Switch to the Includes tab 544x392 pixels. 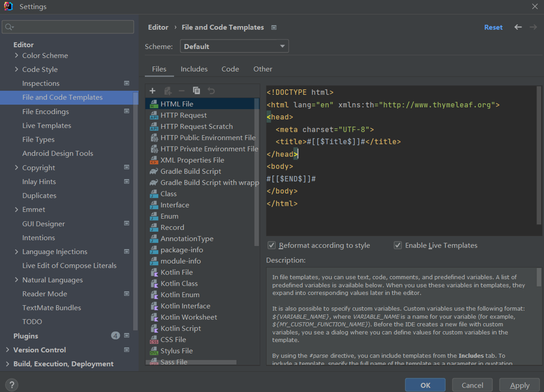(194, 69)
